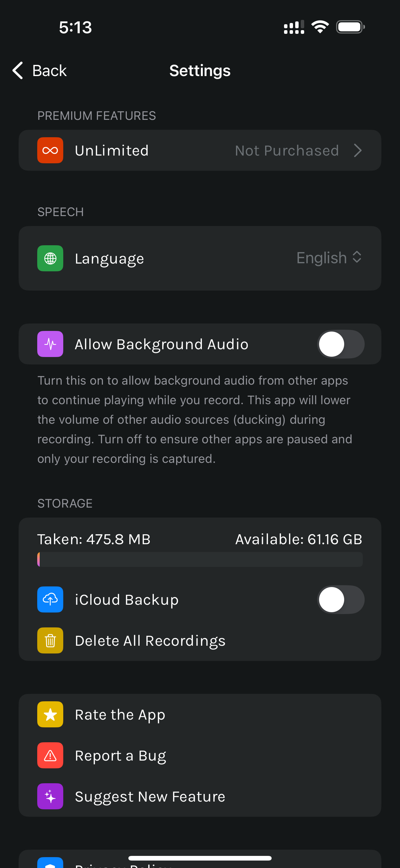Screen dimensions: 400x868
Task: Tap the yellow star Rate icon
Action: coord(50,714)
